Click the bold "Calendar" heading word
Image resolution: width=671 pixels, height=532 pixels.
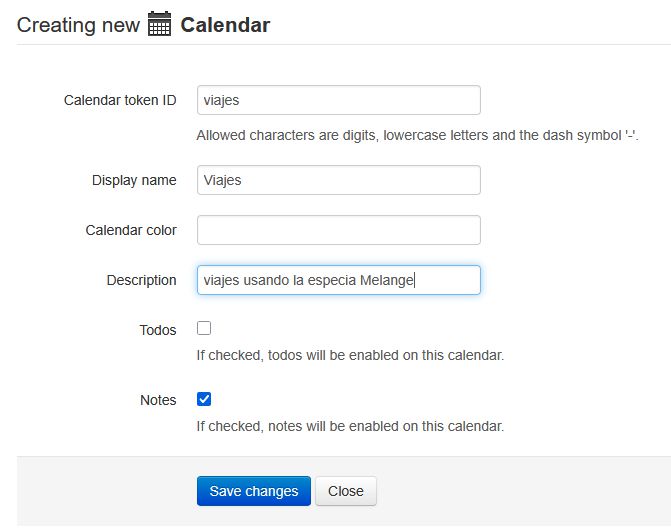(225, 25)
